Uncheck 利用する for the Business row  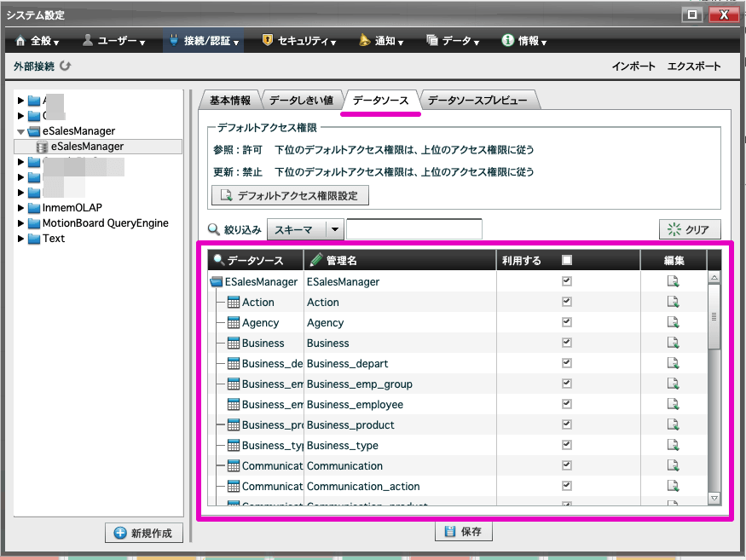point(567,342)
